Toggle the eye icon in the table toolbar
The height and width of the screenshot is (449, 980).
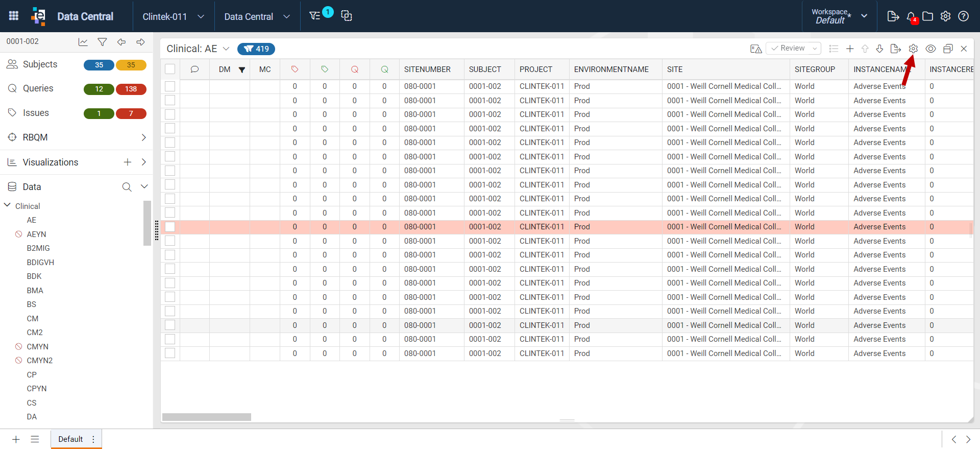click(930, 49)
